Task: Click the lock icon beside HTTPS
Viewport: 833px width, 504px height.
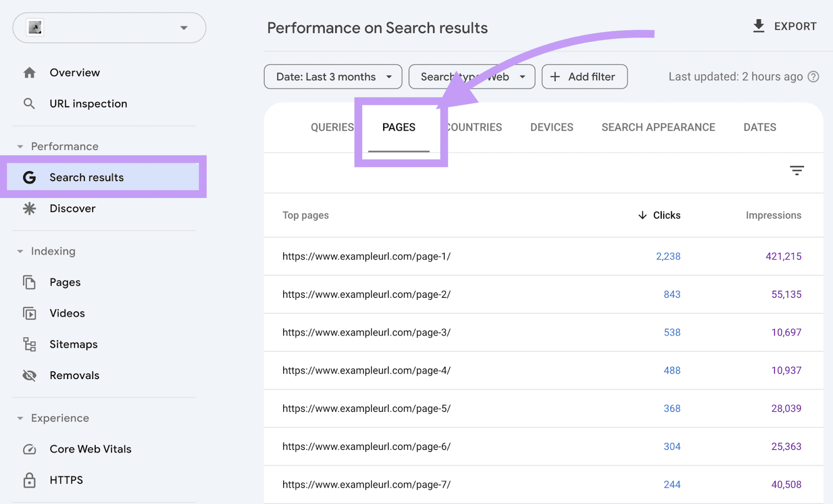Action: tap(30, 480)
